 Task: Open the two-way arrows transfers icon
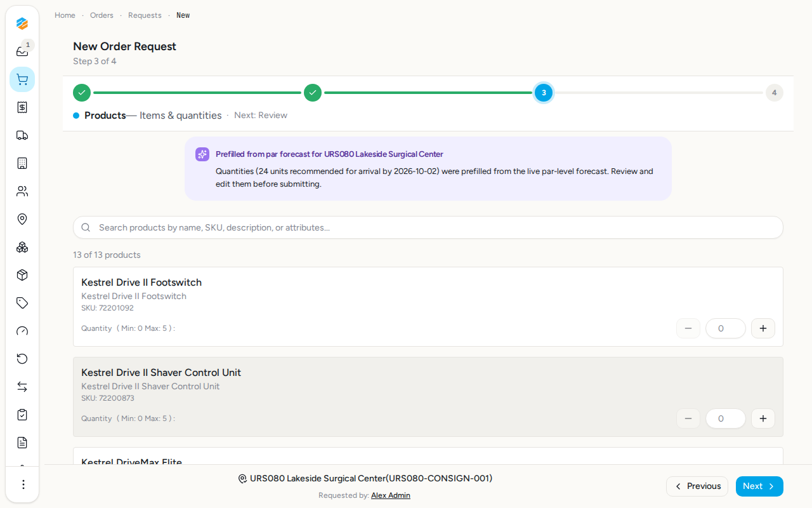pos(22,387)
